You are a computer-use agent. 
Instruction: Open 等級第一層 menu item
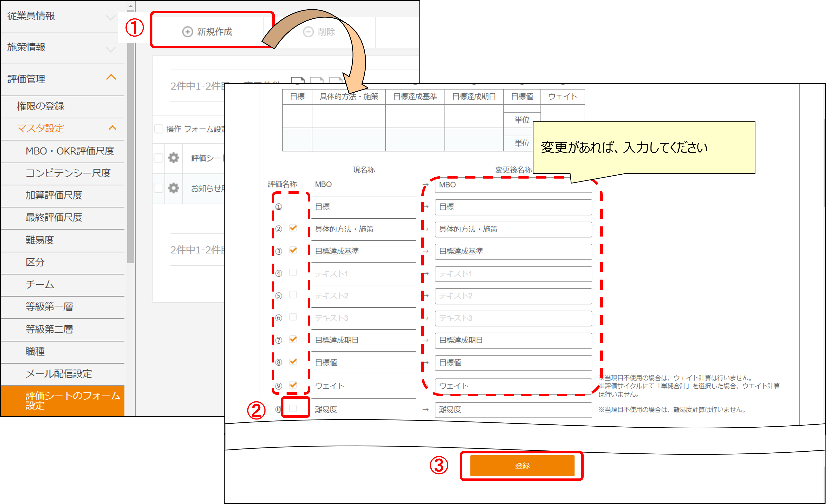point(62,307)
